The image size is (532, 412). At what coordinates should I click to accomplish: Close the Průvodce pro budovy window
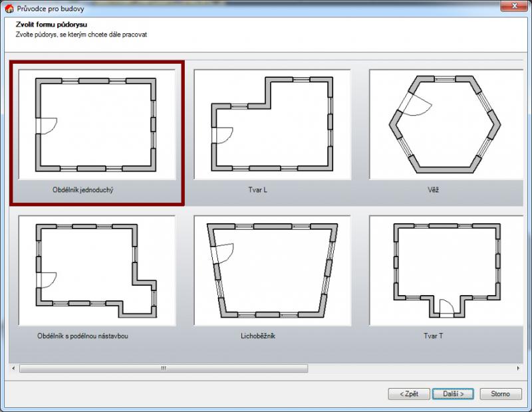(516, 7)
